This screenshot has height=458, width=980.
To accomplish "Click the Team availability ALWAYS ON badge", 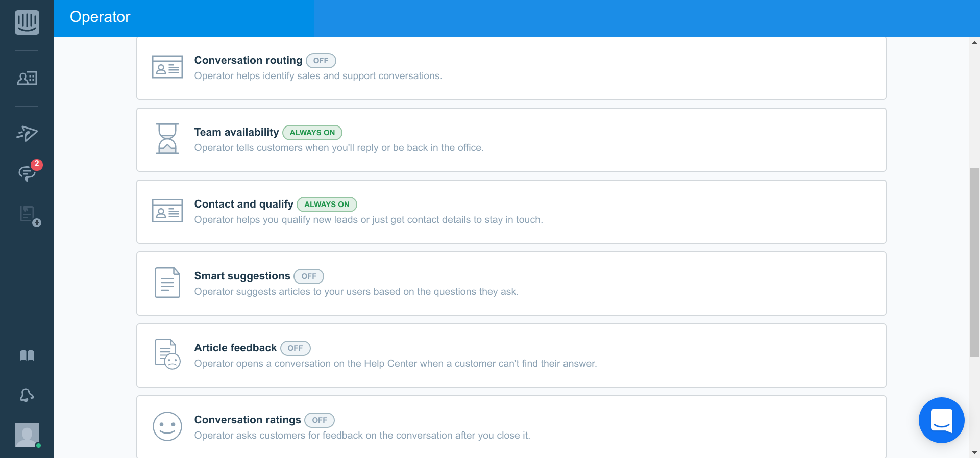I will pos(312,133).
